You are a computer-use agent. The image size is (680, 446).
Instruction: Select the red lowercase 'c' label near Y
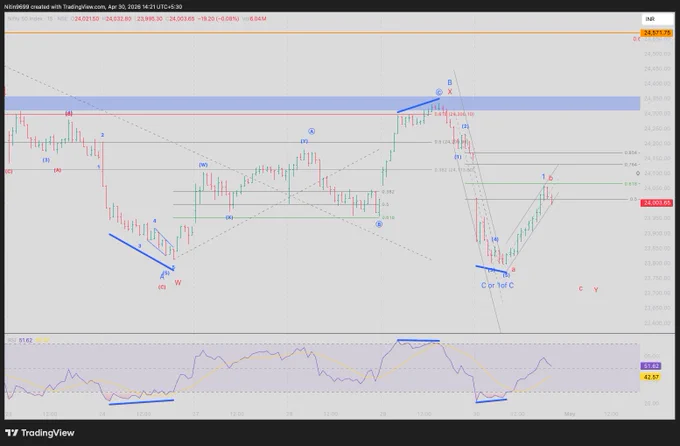(x=581, y=289)
